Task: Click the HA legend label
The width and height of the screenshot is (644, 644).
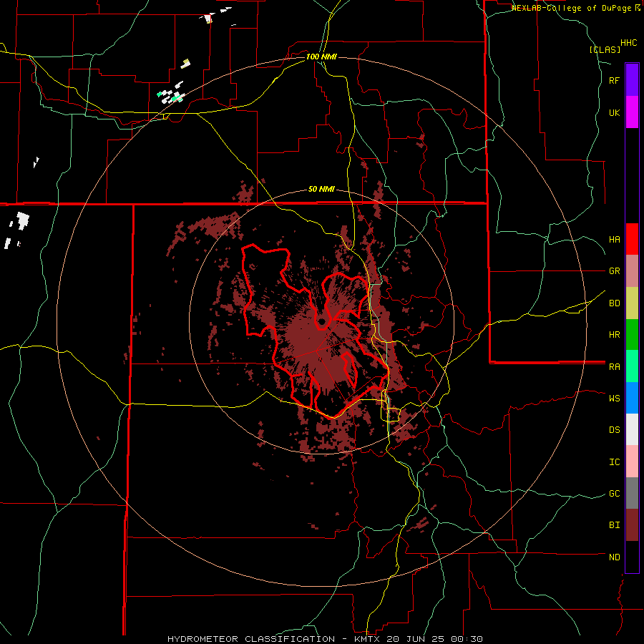Action: click(x=615, y=240)
